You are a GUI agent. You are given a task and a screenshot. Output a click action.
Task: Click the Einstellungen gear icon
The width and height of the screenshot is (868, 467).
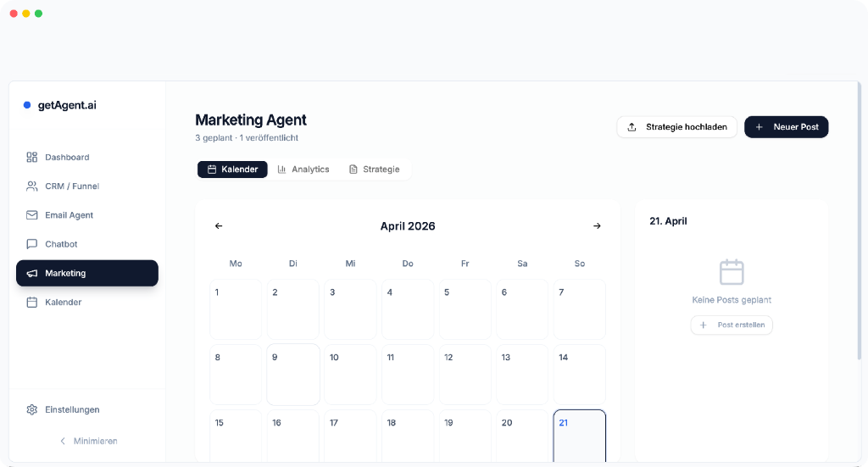pos(32,409)
